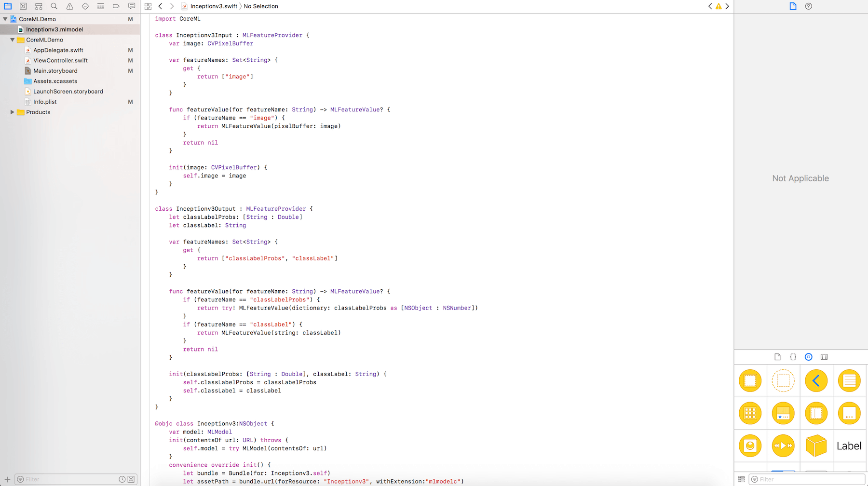Switch to the Code Snippet library tab
Screen dimensions: 868x486
tap(793, 357)
